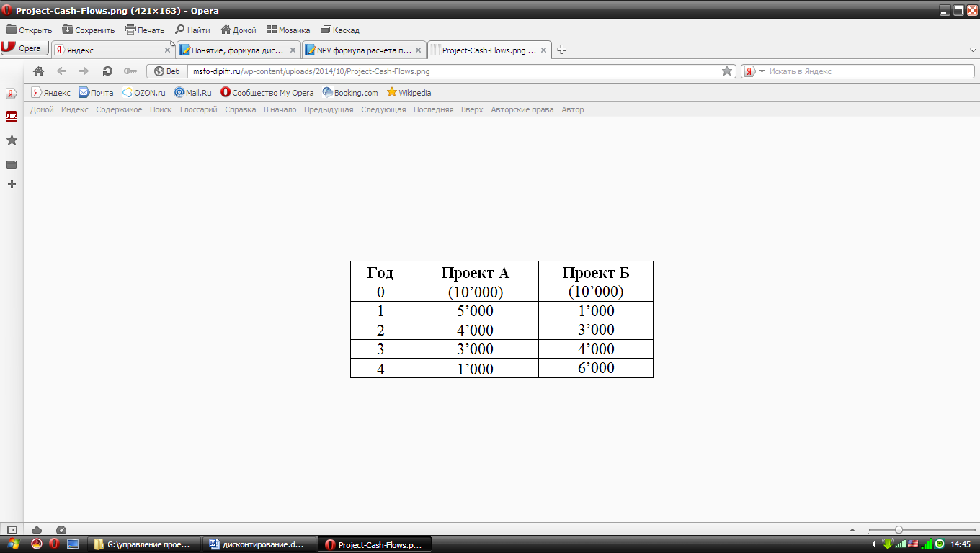Image resolution: width=980 pixels, height=553 pixels.
Task: Click Содержимое in the navigation bar
Action: click(119, 109)
